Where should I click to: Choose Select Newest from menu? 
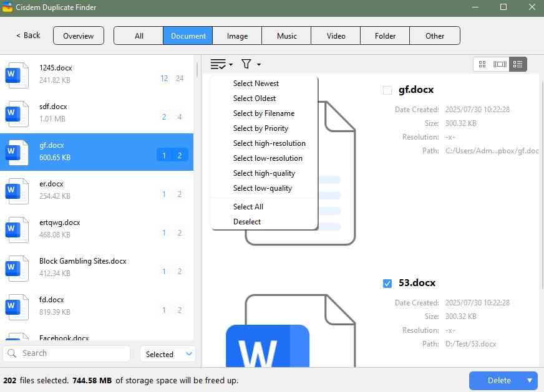256,84
